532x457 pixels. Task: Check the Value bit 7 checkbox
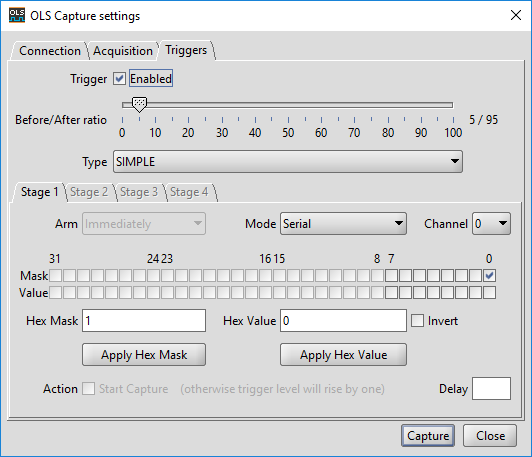391,292
